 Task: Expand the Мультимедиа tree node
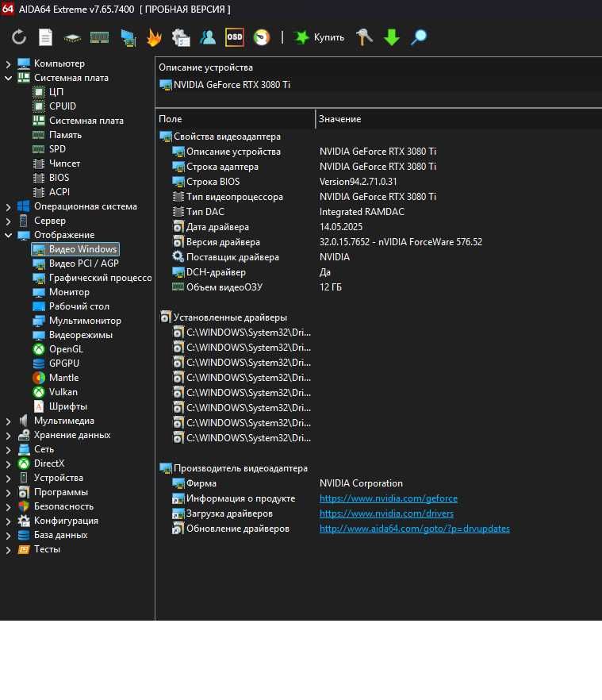(8, 421)
